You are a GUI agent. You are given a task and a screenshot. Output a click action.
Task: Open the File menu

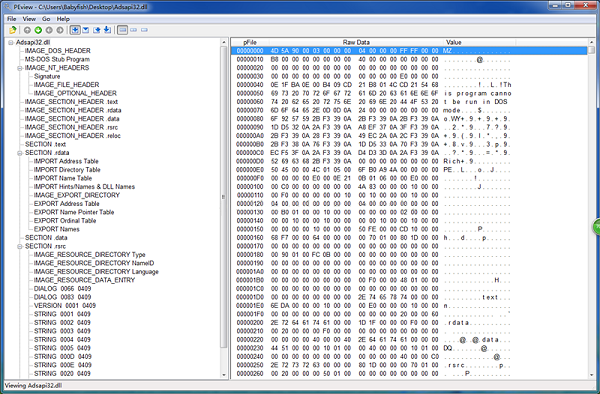coord(11,19)
